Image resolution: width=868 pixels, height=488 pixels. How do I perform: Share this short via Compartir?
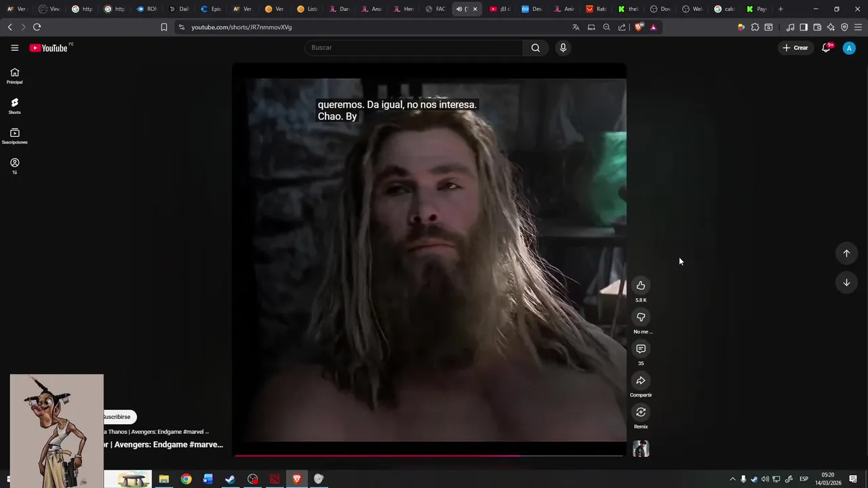[641, 380]
